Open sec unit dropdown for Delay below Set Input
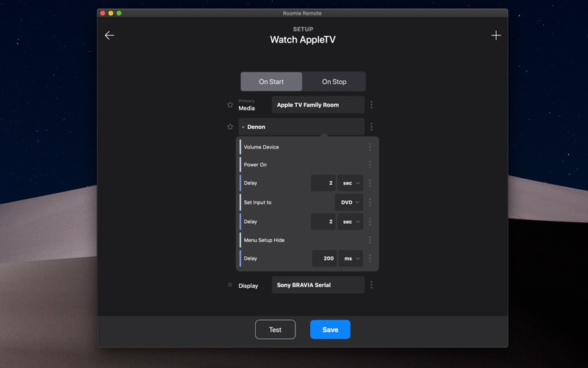The image size is (588, 368). coord(351,222)
